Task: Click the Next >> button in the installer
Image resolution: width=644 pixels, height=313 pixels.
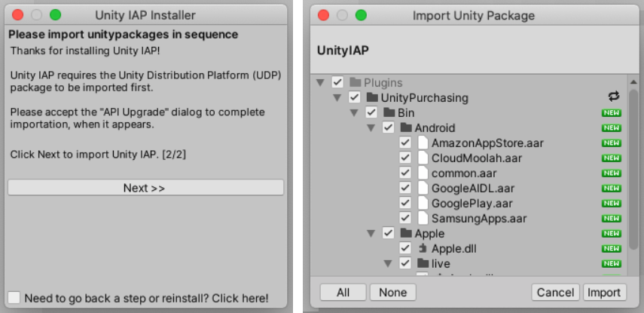Action: (145, 188)
